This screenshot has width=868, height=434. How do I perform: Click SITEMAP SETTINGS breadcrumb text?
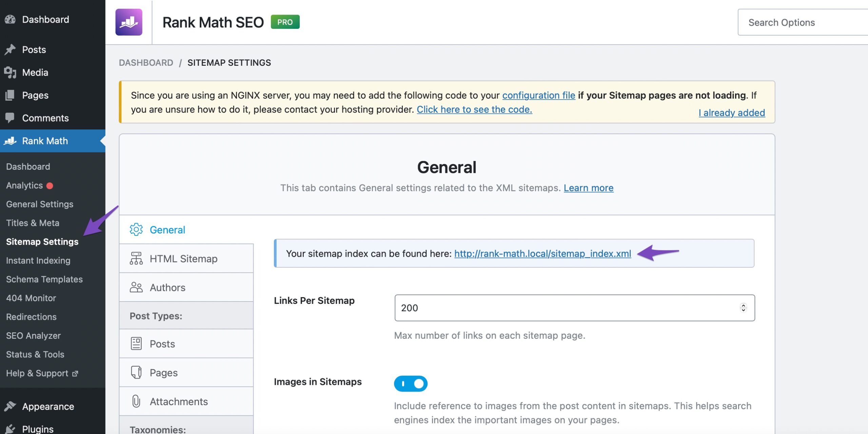tap(229, 63)
